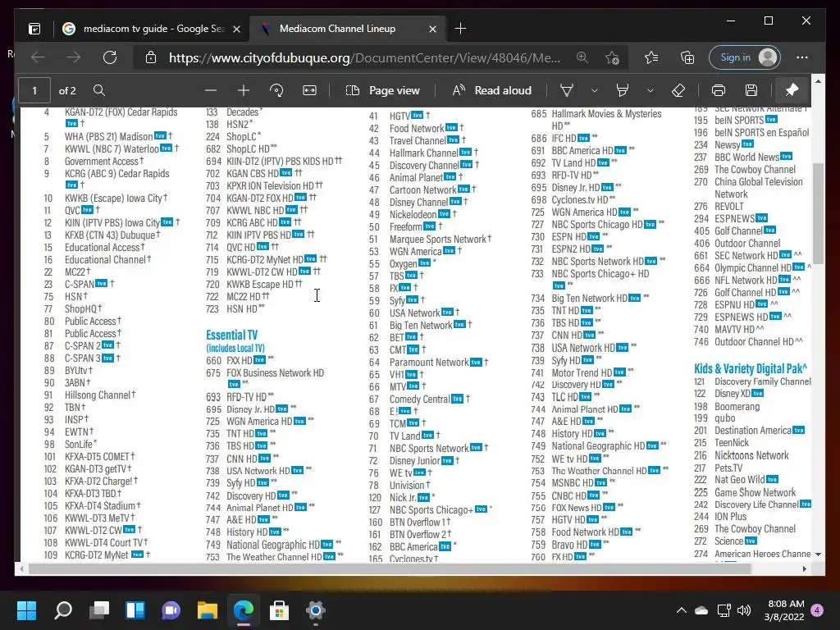Open the Favorites list icon
Viewport: 840px width, 630px height.
pos(651,57)
